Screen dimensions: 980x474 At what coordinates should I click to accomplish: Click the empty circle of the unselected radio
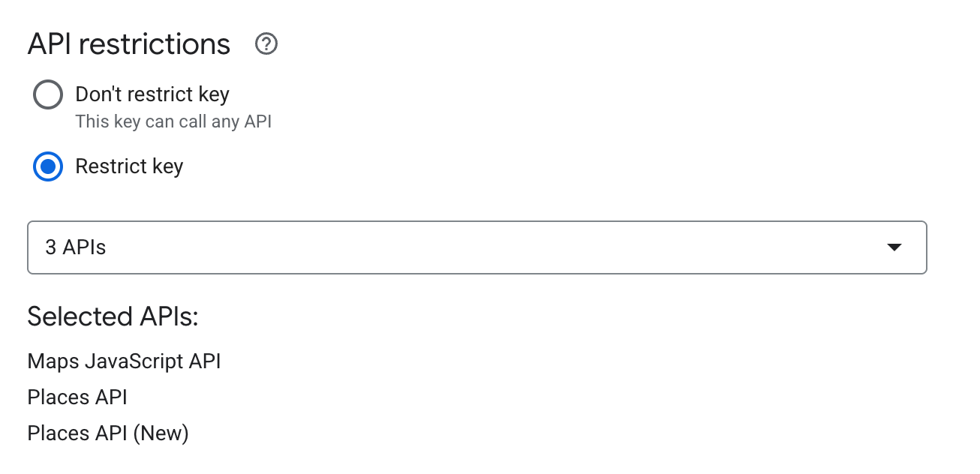[x=48, y=95]
